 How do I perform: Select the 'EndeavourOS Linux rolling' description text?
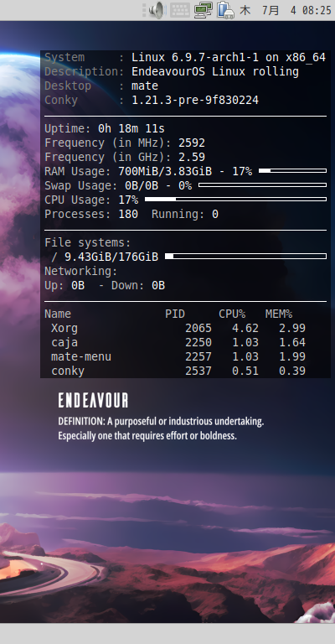point(215,71)
